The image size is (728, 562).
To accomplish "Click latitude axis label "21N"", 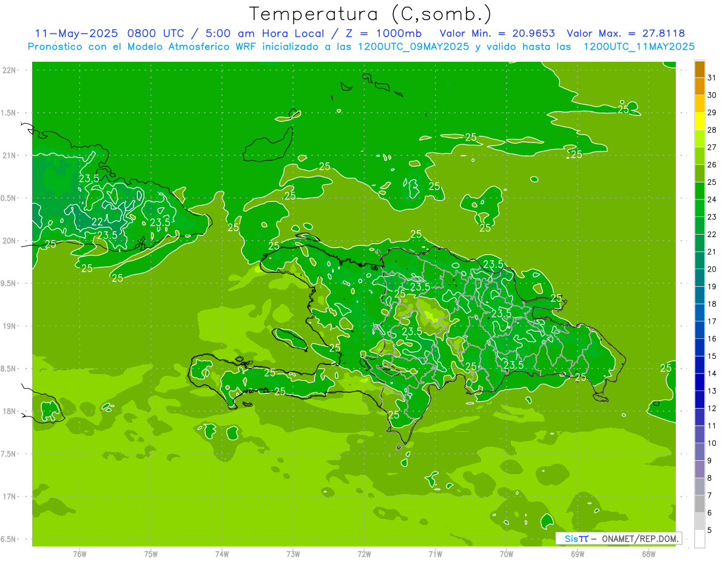I will click(x=9, y=156).
